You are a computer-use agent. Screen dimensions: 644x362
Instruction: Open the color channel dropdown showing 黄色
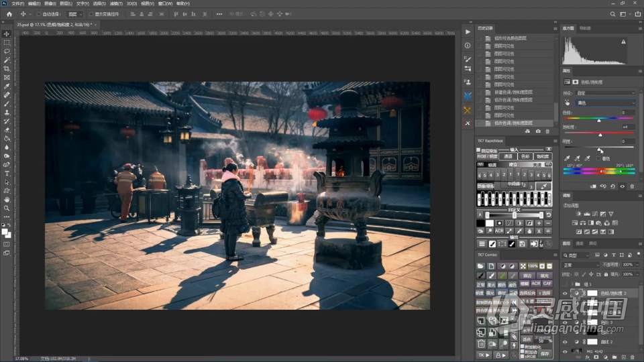[x=605, y=103]
